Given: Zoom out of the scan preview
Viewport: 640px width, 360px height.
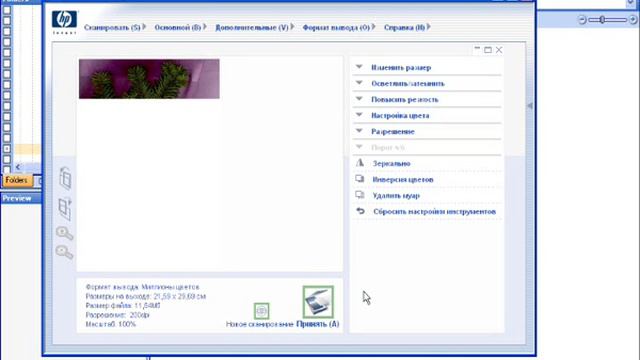Looking at the screenshot, I should pos(64,252).
